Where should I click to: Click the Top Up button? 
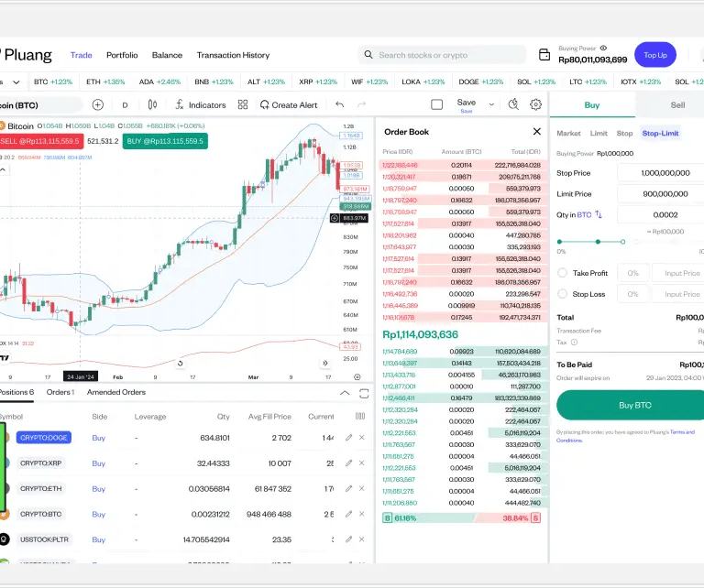tap(655, 55)
